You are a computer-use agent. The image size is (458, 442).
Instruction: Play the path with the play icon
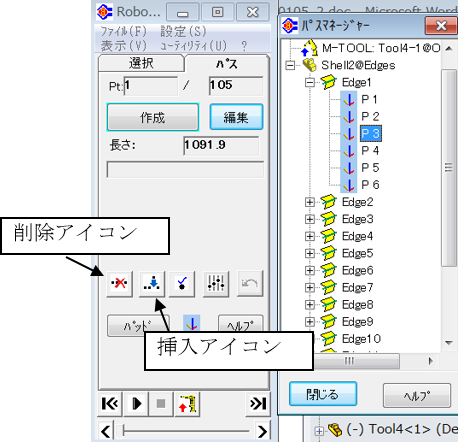[x=136, y=404]
